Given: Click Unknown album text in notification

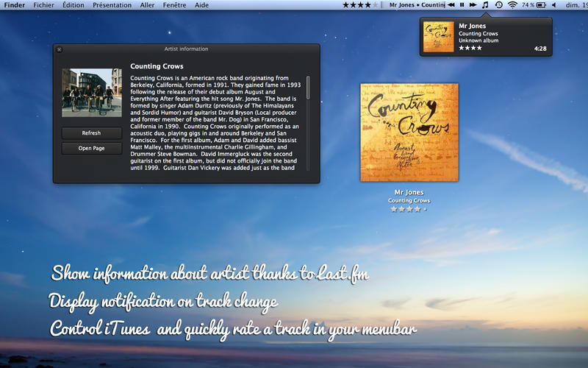Looking at the screenshot, I should coord(478,40).
